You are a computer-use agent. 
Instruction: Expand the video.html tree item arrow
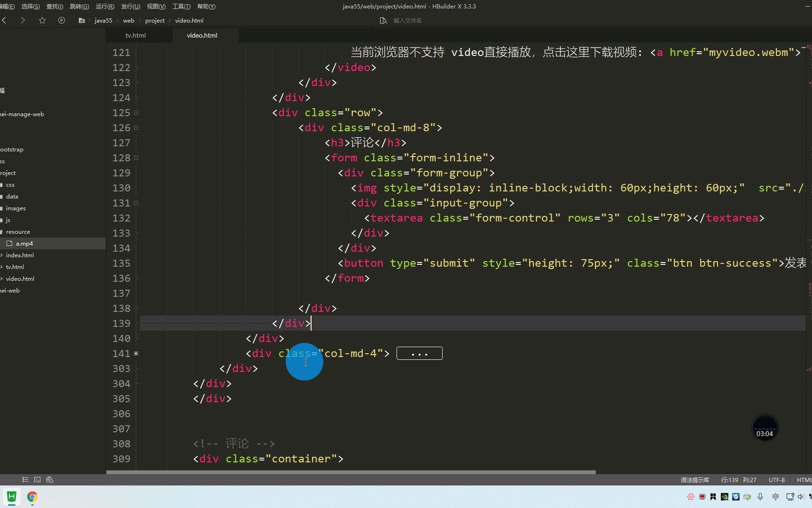(2, 278)
